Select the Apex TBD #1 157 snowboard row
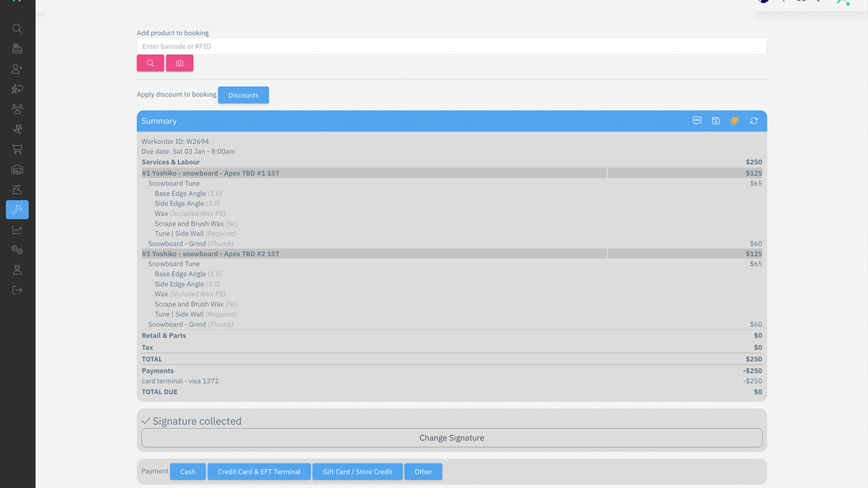This screenshot has width=868, height=488. click(x=373, y=174)
